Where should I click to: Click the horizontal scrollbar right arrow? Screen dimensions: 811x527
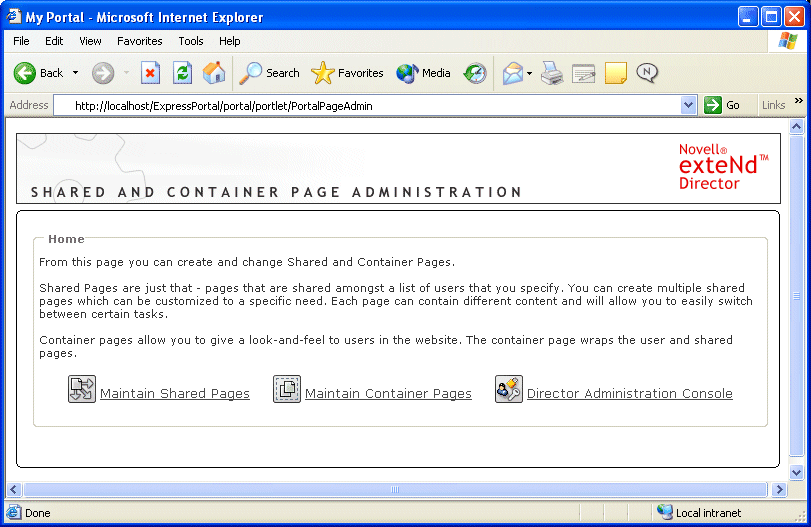[x=779, y=489]
